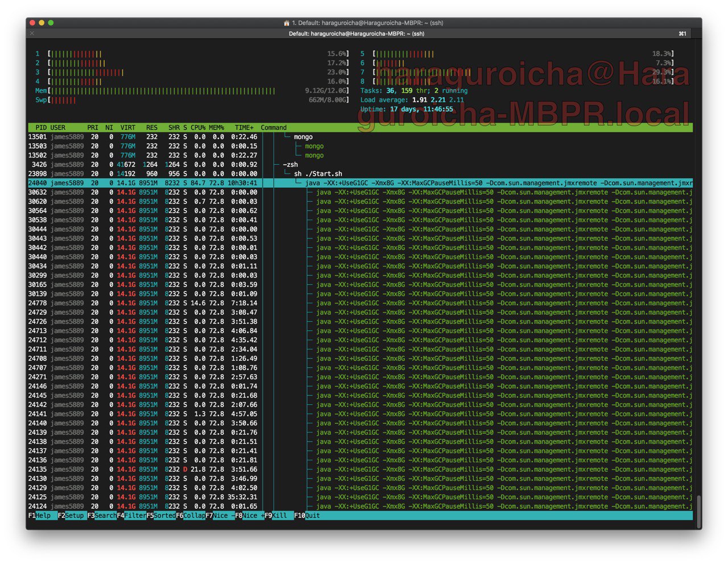Sort processes by the PID column header
This screenshot has height=564, width=728.
point(41,127)
